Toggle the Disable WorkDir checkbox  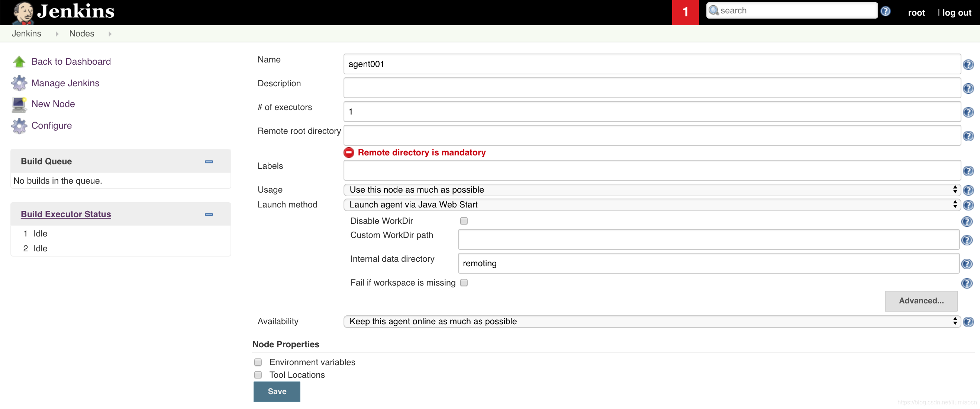coord(464,221)
